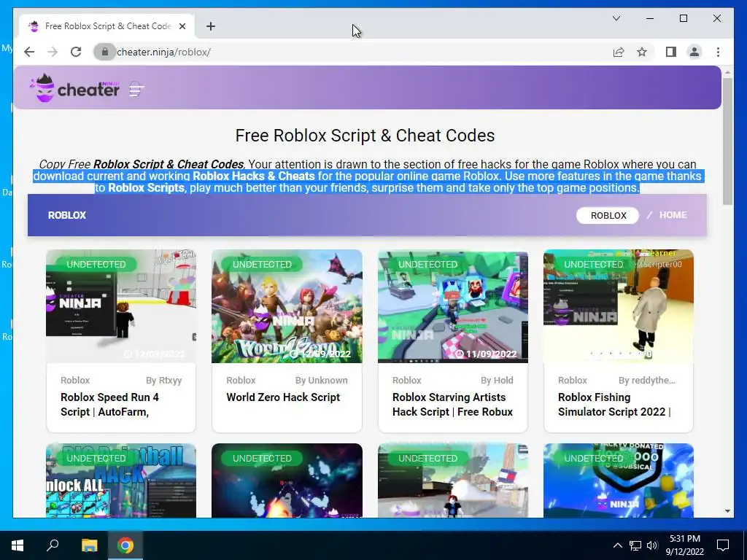Image resolution: width=747 pixels, height=560 pixels.
Task: Click author By reddythe...
Action: click(x=647, y=380)
